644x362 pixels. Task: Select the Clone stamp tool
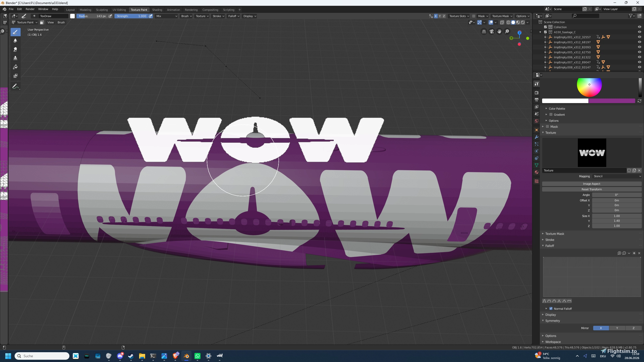(x=15, y=58)
